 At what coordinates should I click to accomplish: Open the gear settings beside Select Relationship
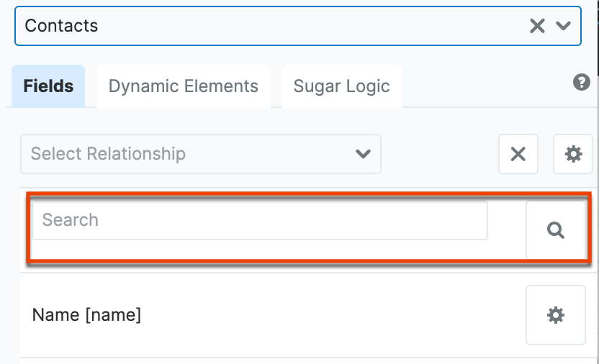pyautogui.click(x=573, y=154)
